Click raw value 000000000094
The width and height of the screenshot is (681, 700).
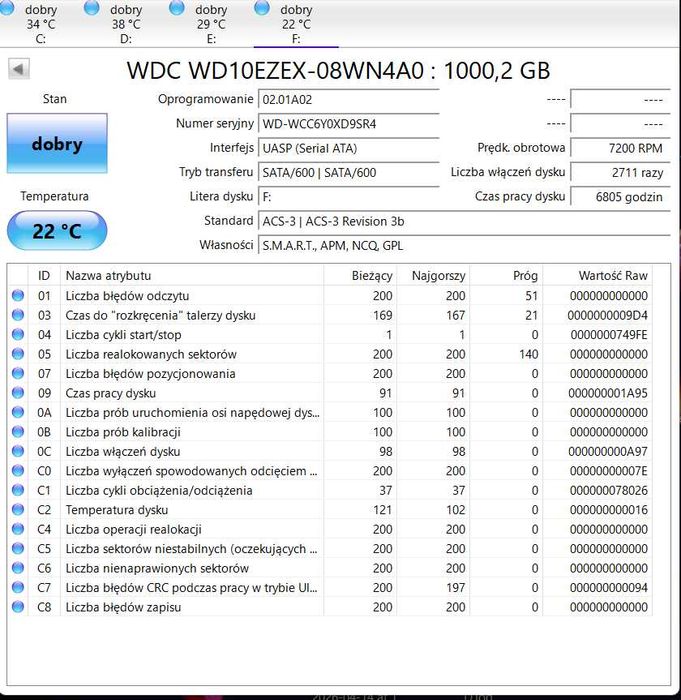[609, 588]
